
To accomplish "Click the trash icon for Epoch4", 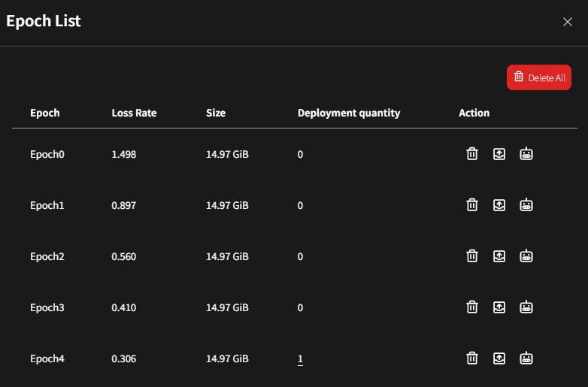I will coord(471,358).
